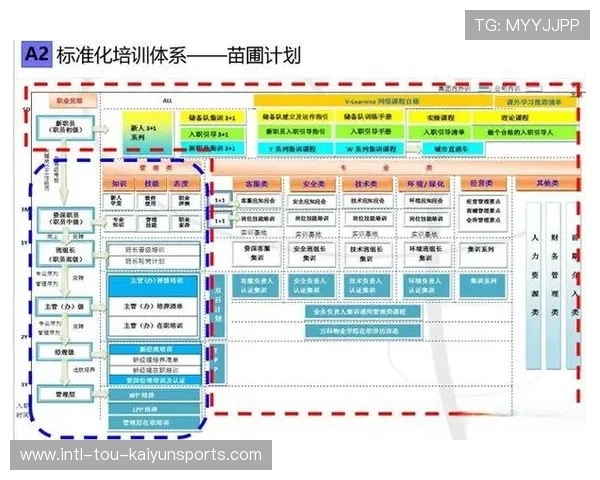Click the 做个合格的入职引导人 green box

tap(525, 132)
